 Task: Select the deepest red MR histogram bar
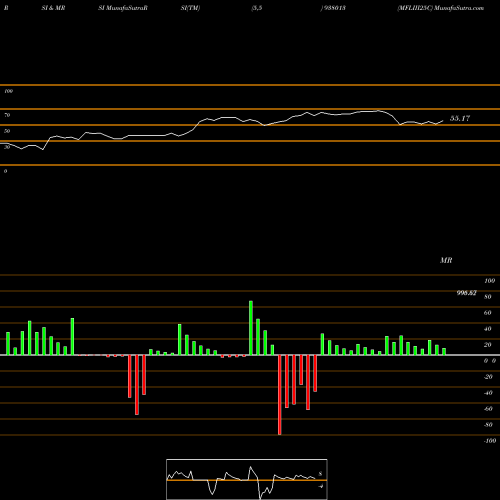[x=280, y=395]
